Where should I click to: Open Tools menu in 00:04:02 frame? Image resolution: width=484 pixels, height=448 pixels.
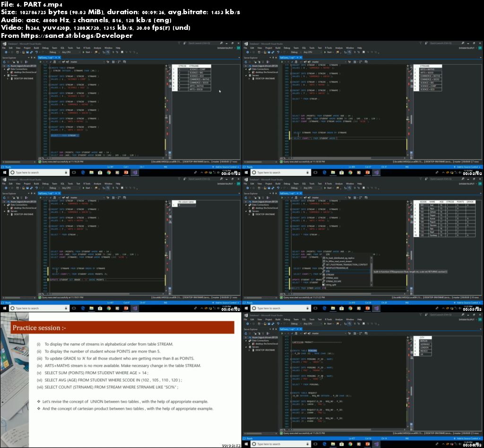tap(70, 184)
